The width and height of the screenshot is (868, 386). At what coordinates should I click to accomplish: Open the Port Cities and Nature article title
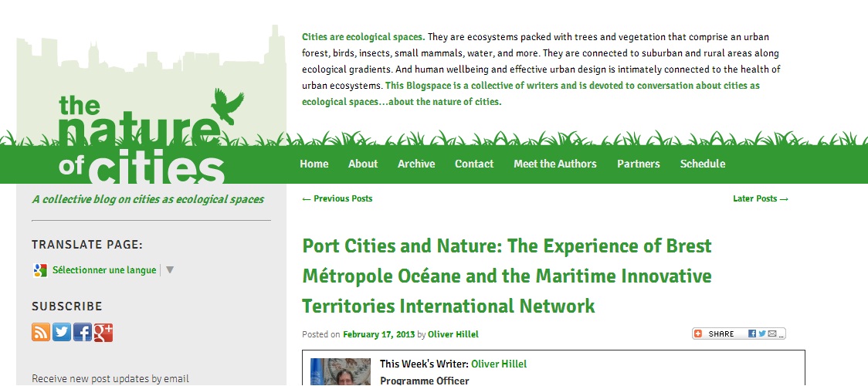click(x=507, y=276)
